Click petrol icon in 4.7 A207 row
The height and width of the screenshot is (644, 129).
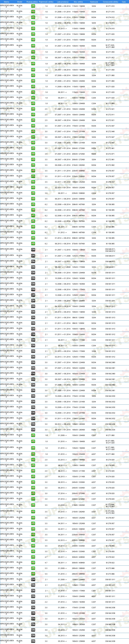[33, 557]
